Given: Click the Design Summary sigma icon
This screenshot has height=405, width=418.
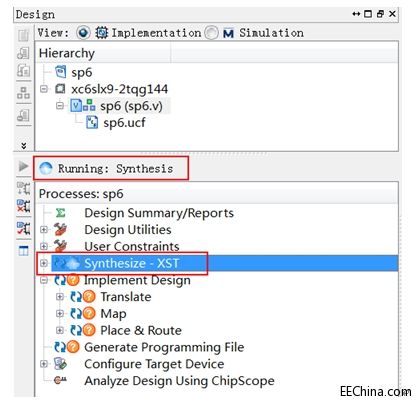Looking at the screenshot, I should coord(60,213).
